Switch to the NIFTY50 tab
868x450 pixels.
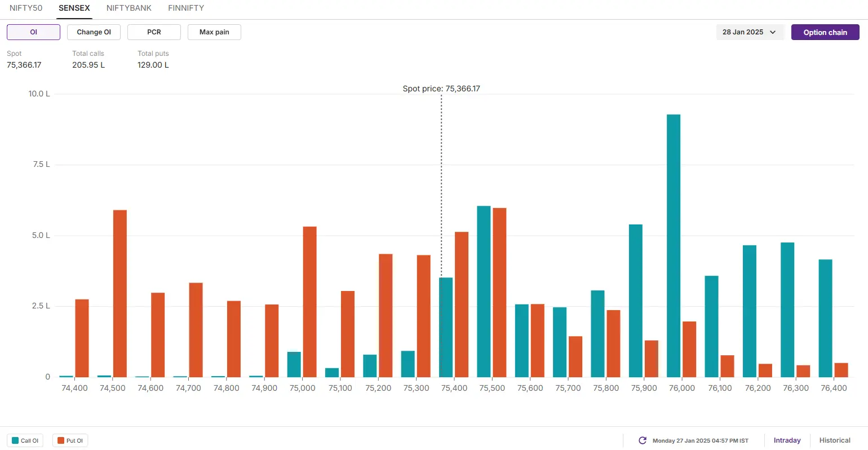click(26, 8)
